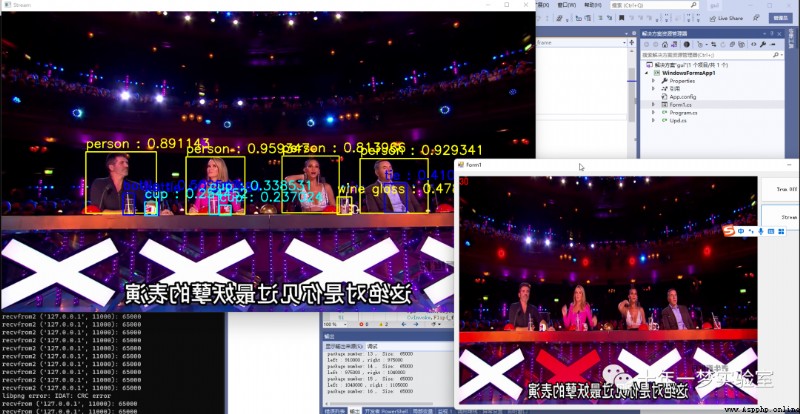Click the bookmark icon in the Visual Studio toolbar
Viewport: 800px width, 414px height.
621,18
